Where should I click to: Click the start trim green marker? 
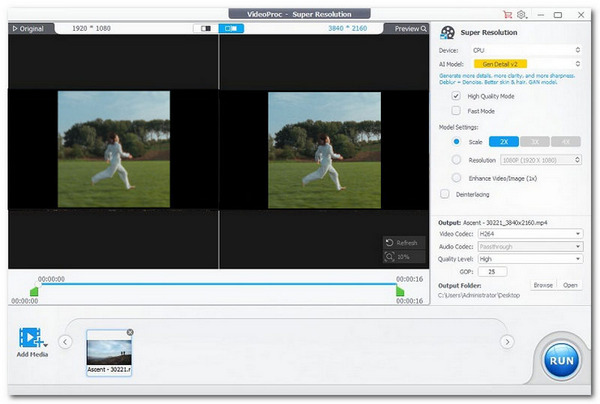pos(34,292)
